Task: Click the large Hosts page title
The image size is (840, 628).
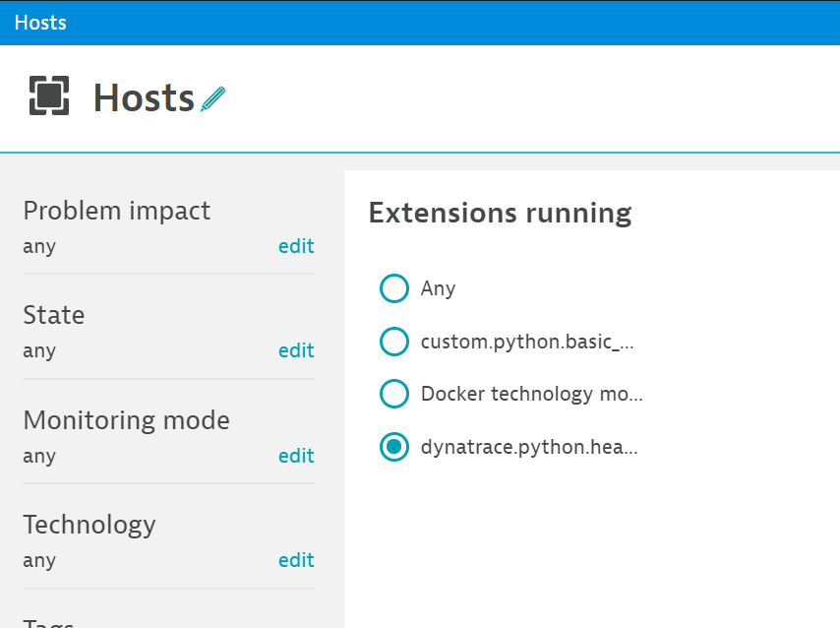Action: pos(144,98)
